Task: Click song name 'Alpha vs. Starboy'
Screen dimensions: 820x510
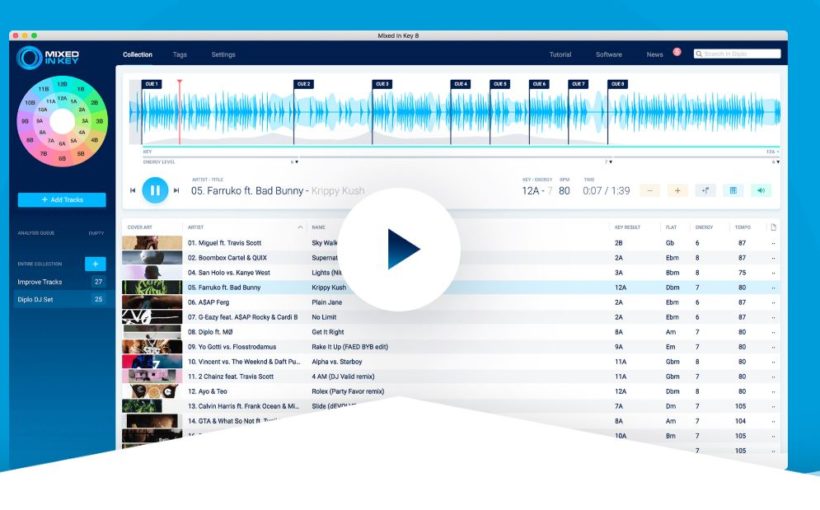Action: click(337, 362)
